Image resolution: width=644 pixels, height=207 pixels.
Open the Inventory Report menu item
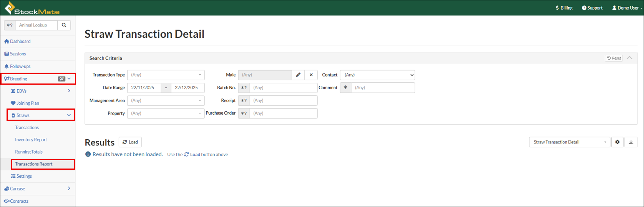point(31,140)
